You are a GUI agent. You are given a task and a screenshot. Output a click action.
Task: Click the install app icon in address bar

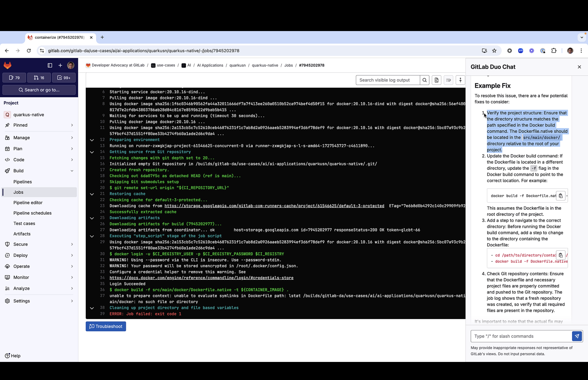[x=484, y=50]
